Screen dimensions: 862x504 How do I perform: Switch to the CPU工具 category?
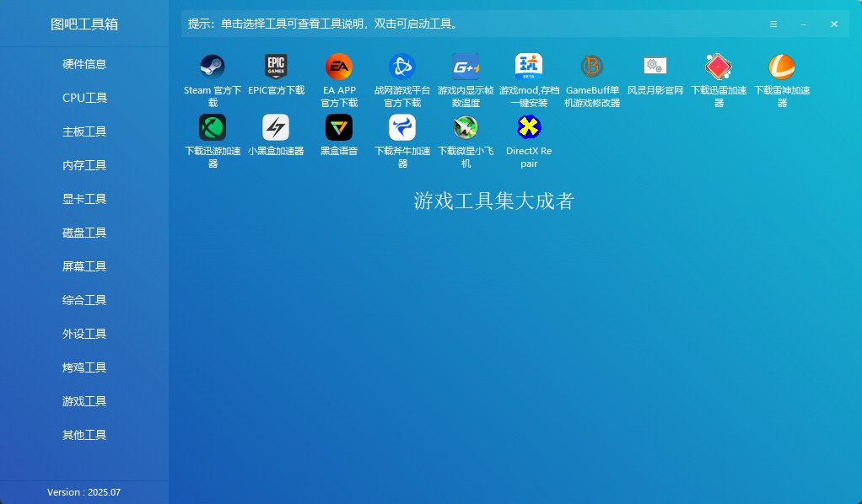coord(84,98)
